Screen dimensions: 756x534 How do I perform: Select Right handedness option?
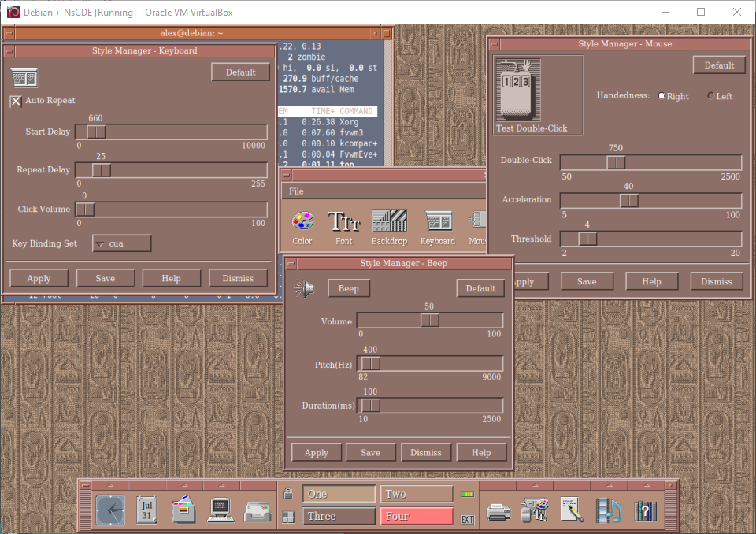tap(662, 96)
